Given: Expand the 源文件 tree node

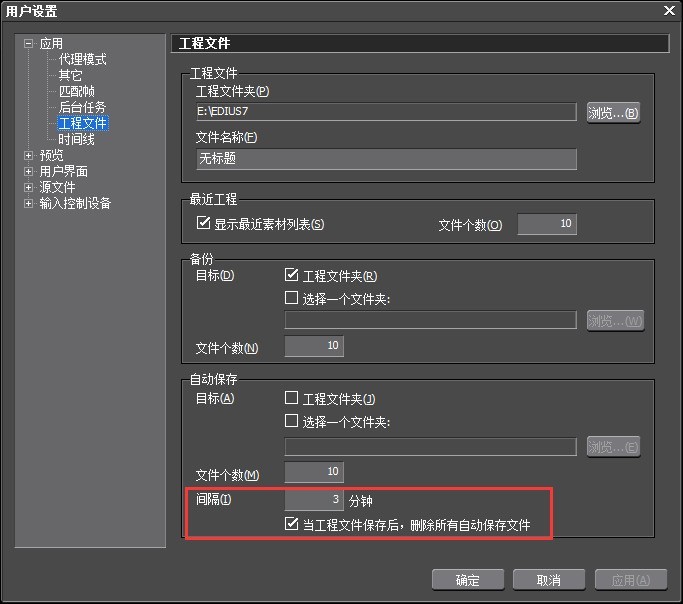Looking at the screenshot, I should (x=29, y=188).
